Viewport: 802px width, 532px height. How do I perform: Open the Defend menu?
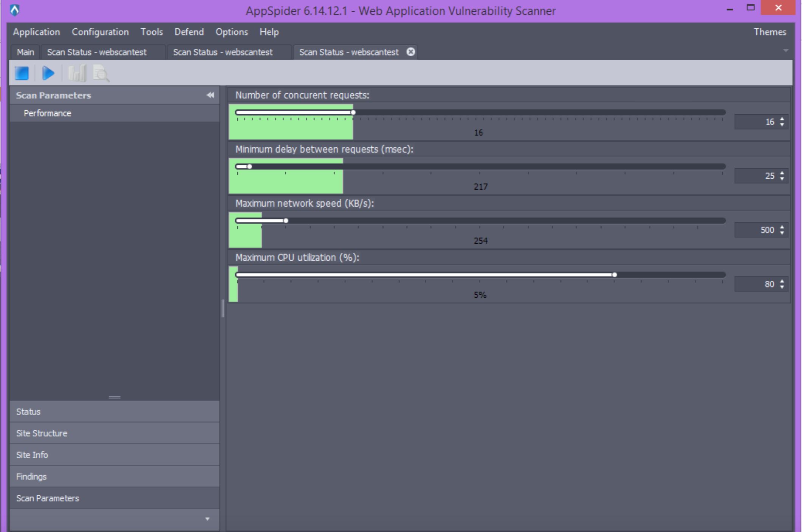click(189, 32)
